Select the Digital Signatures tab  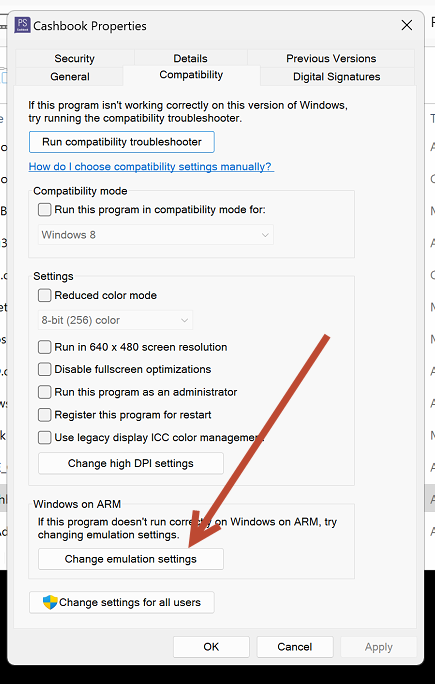pos(336,77)
